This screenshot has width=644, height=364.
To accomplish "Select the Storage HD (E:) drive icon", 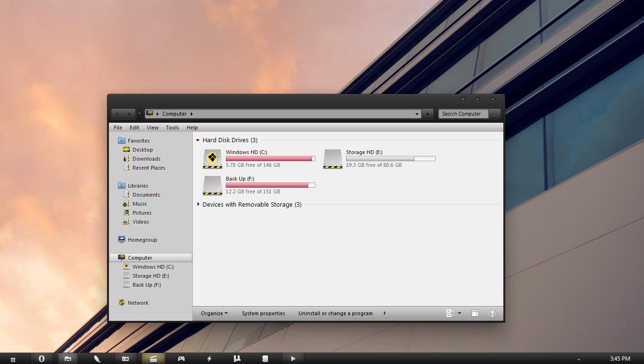I will click(x=332, y=159).
